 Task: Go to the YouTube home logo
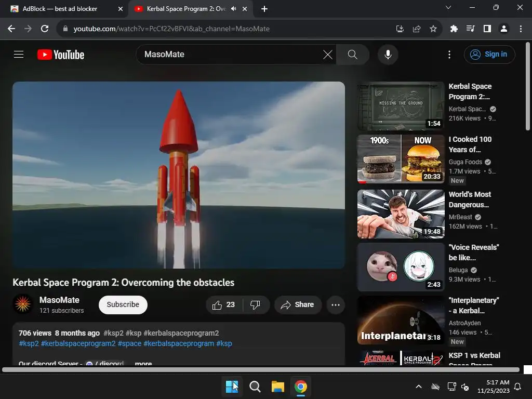click(61, 55)
